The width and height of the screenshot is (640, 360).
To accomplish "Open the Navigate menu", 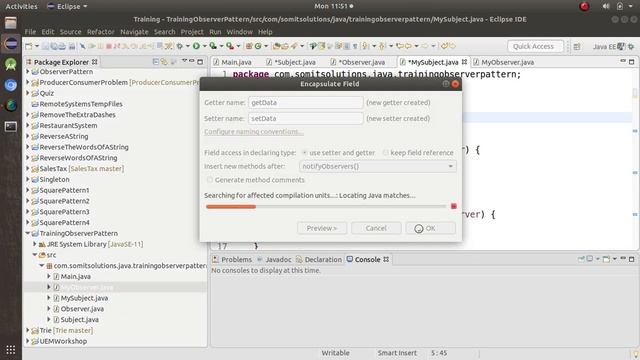I will (134, 32).
